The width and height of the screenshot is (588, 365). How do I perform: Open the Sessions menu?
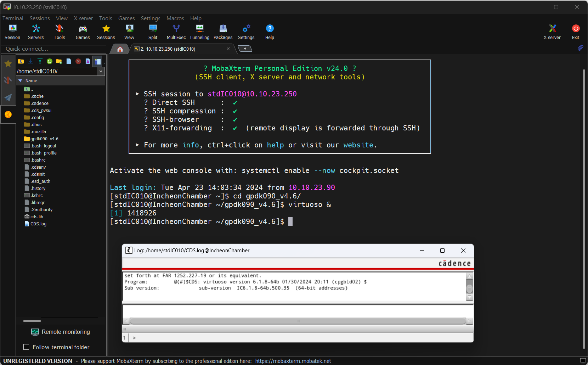tap(40, 18)
